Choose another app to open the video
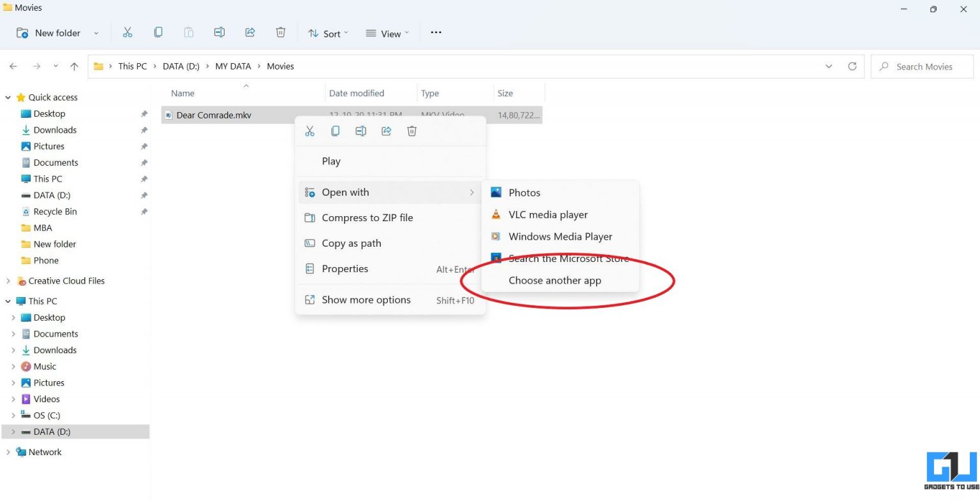This screenshot has width=980, height=501. (x=554, y=280)
